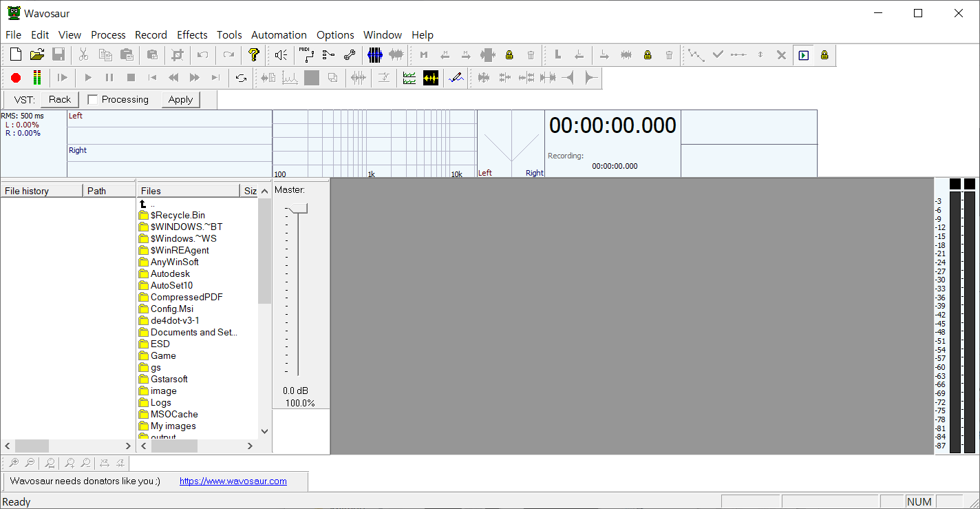Select the My images folder

(167, 426)
